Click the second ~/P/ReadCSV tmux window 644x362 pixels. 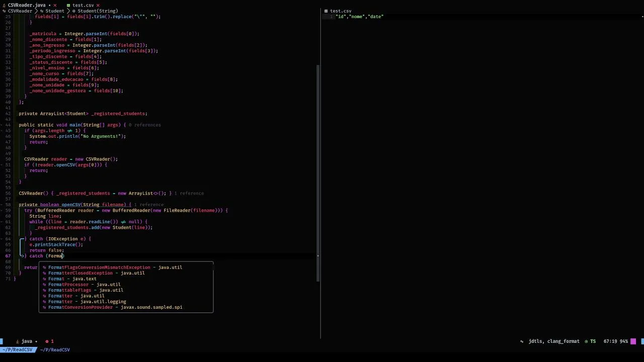54,349
